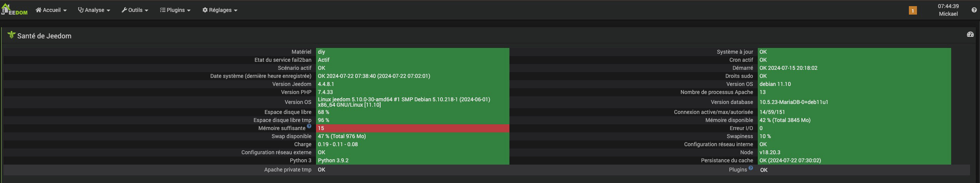Open the Plugins menu in the navbar
This screenshot has width=980, height=183.
175,10
